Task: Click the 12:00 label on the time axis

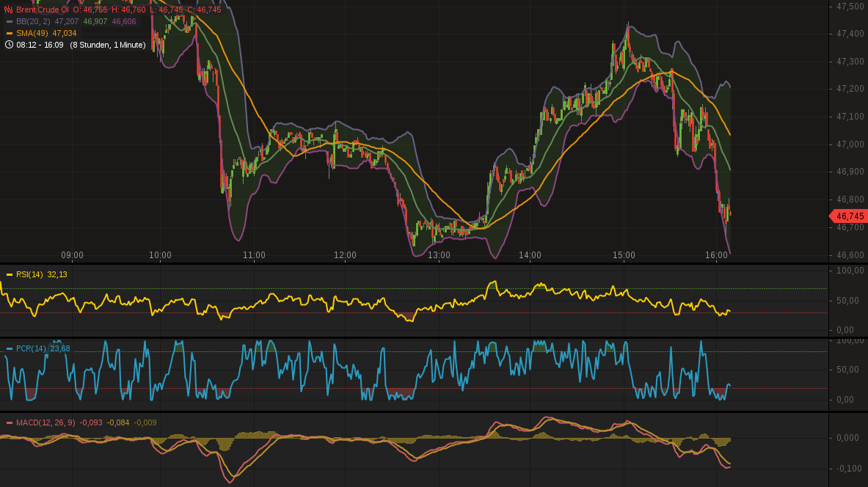Action: tap(346, 255)
